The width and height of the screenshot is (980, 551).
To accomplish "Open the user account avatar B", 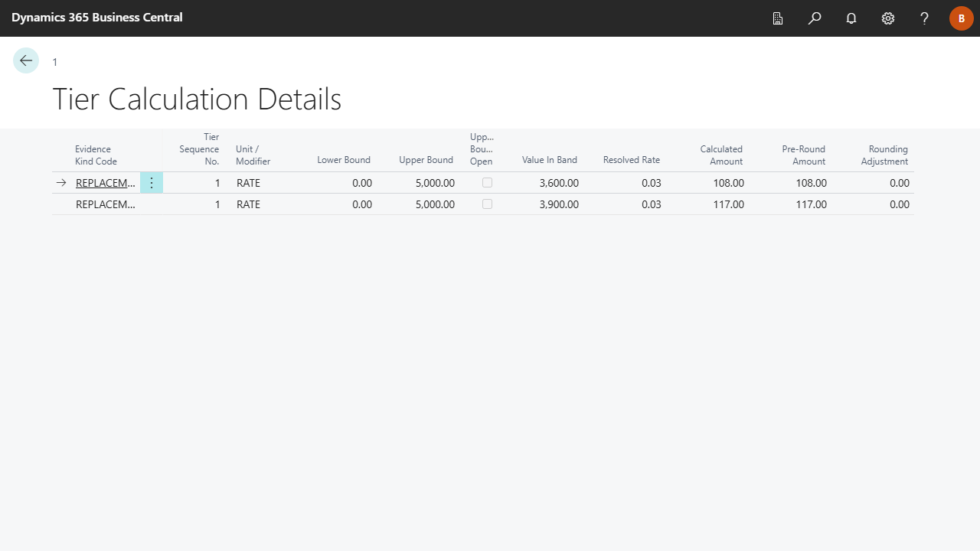I will (x=962, y=18).
